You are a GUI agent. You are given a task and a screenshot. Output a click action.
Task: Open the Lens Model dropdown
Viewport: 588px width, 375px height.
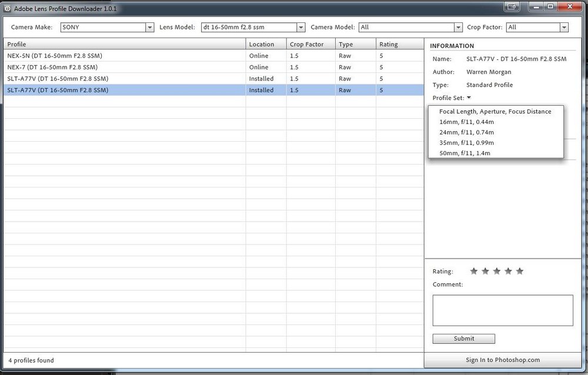[300, 28]
